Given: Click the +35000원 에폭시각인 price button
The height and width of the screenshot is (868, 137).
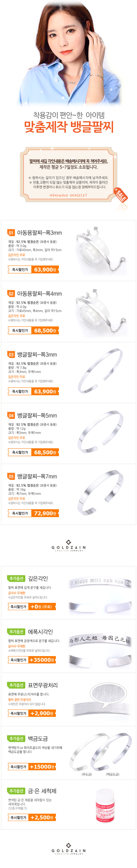Looking at the screenshot, I should pos(42,660).
